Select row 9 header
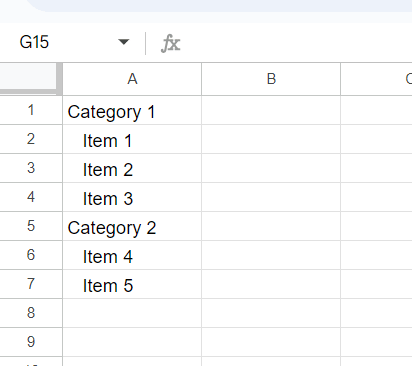412x366 pixels. coord(31,342)
